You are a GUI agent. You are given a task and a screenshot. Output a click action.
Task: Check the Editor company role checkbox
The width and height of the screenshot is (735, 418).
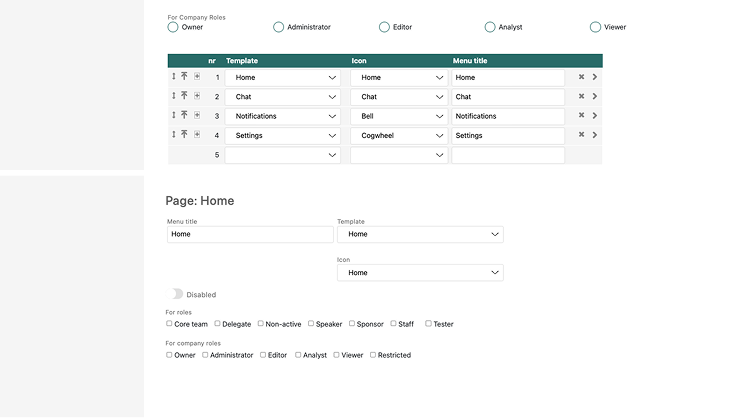[263, 355]
